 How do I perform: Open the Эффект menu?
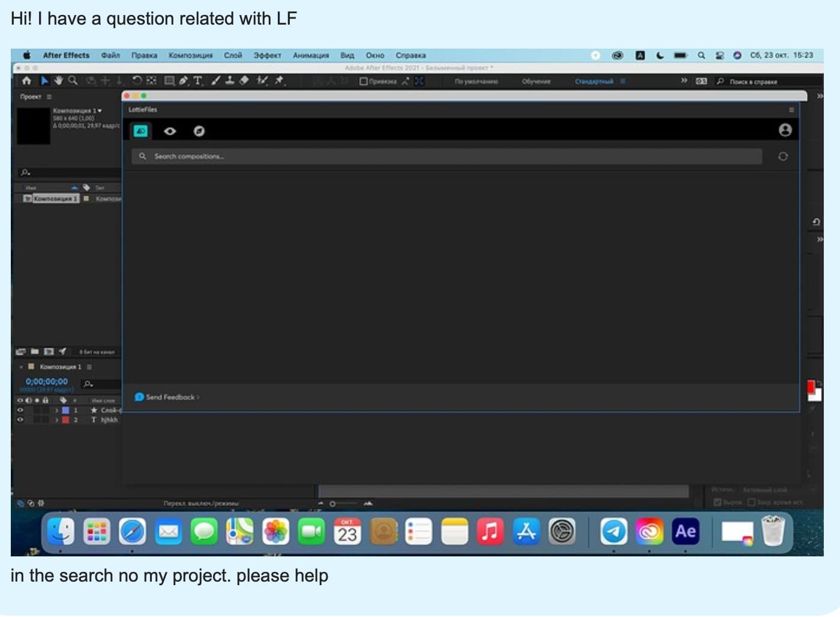(267, 55)
